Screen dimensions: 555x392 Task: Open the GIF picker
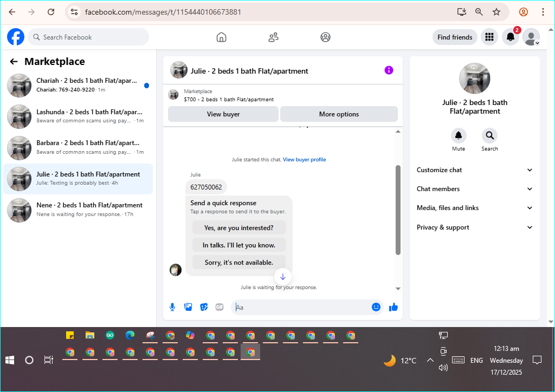point(220,307)
